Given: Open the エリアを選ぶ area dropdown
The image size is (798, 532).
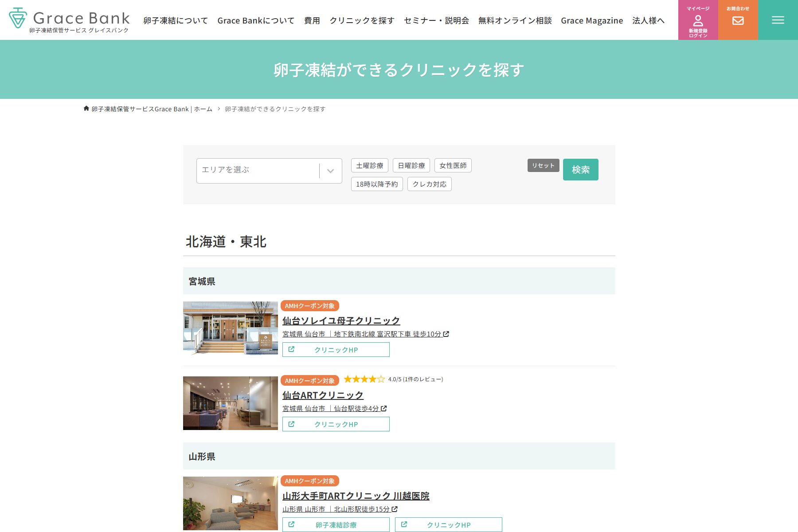Looking at the screenshot, I should tap(258, 170).
